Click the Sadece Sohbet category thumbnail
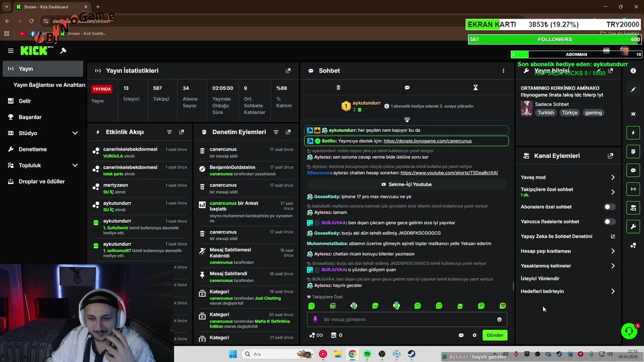The height and width of the screenshot is (362, 644). [x=527, y=108]
